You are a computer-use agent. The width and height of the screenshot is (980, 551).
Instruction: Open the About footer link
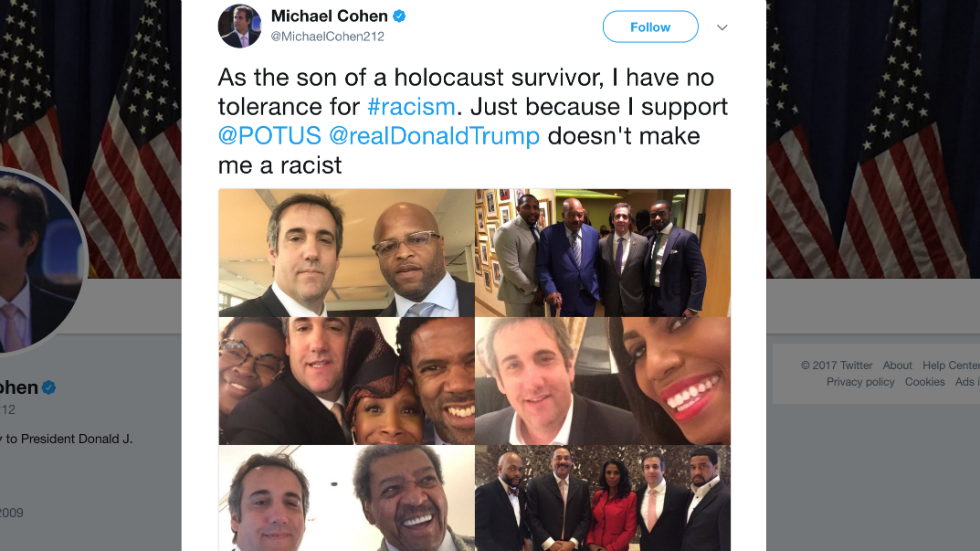coord(897,365)
